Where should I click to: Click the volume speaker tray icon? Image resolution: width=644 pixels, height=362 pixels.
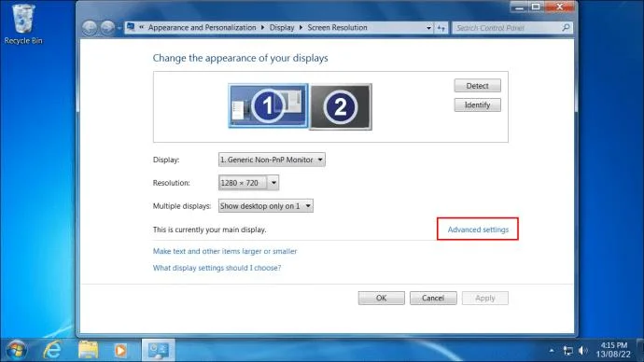click(x=583, y=351)
